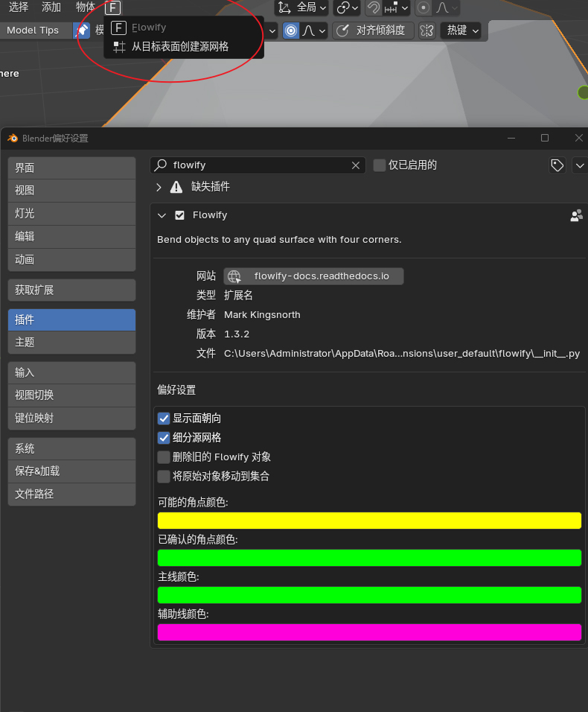This screenshot has height=712, width=588.
Task: Click the globe icon on website button
Action: point(234,276)
